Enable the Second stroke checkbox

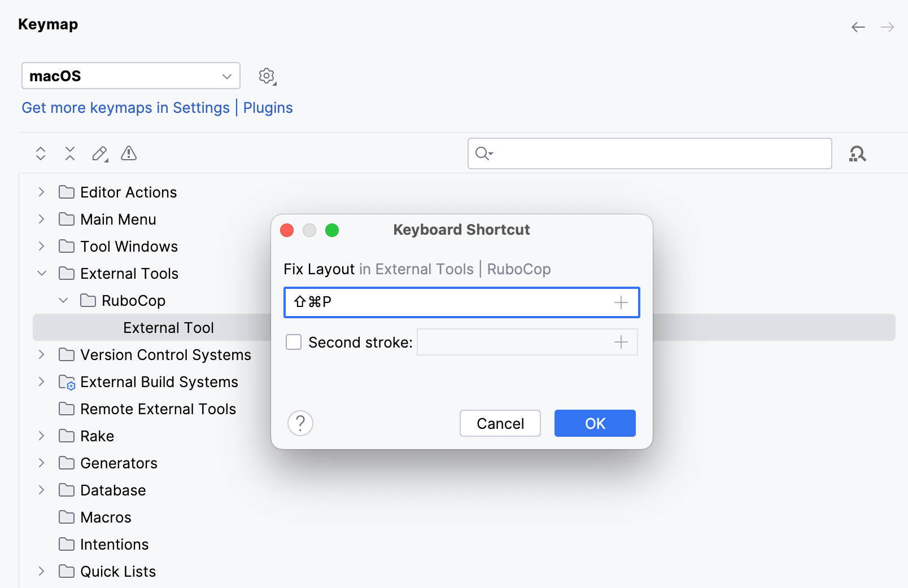[294, 342]
